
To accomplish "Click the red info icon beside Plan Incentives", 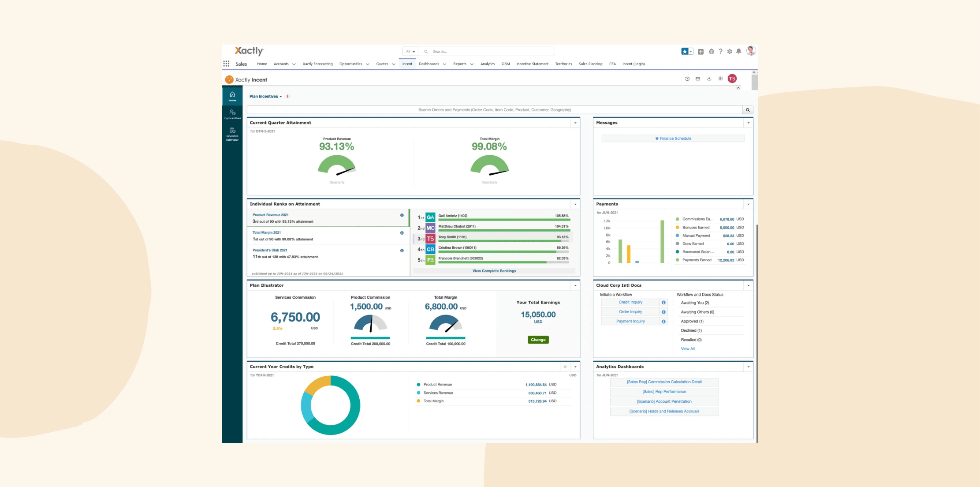I will 287,96.
